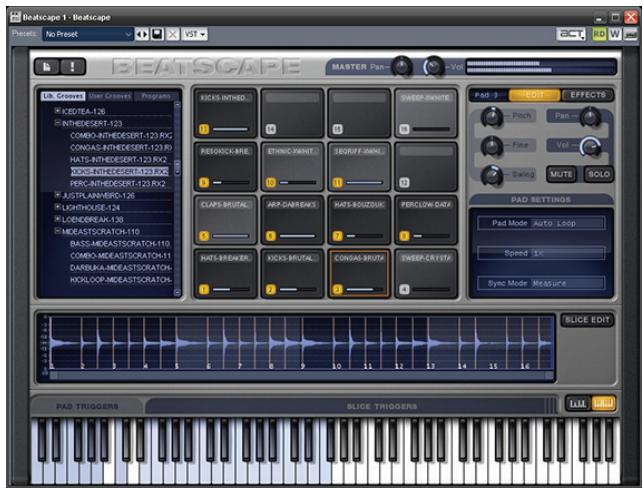Image resolution: width=643 pixels, height=489 pixels.
Task: Save the current preset with floppy icon
Action: [x=157, y=34]
